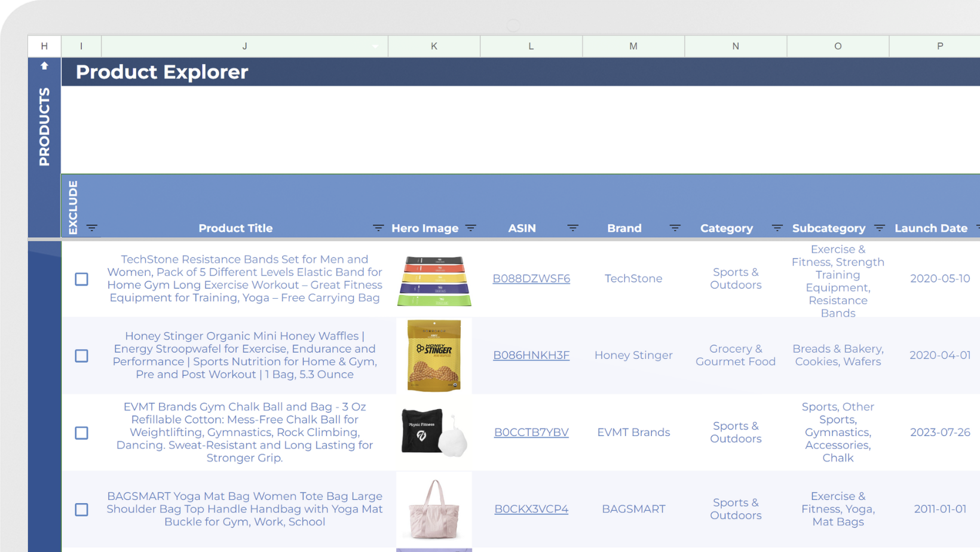Screen dimensions: 980x552
Task: Open the Category column filter
Action: (x=777, y=228)
